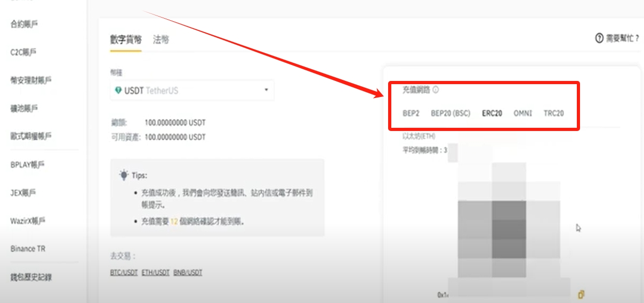Open the USDT TetherUS coin dropdown
This screenshot has width=644, height=303.
(x=192, y=91)
